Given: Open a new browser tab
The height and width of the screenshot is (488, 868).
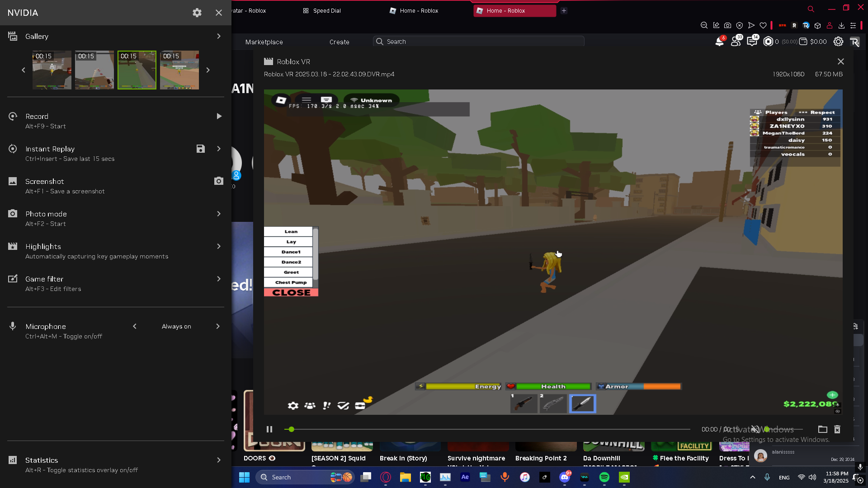Looking at the screenshot, I should [564, 10].
